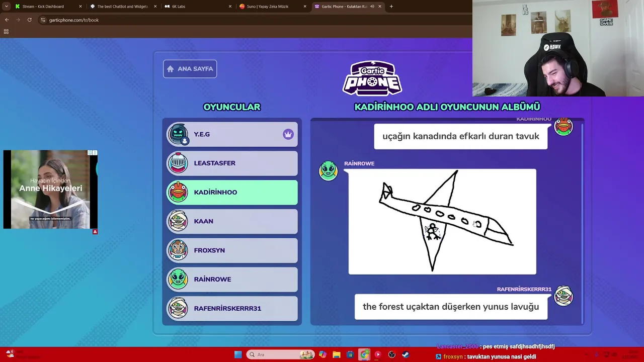Open the red play-button app in taskbar

click(378, 354)
